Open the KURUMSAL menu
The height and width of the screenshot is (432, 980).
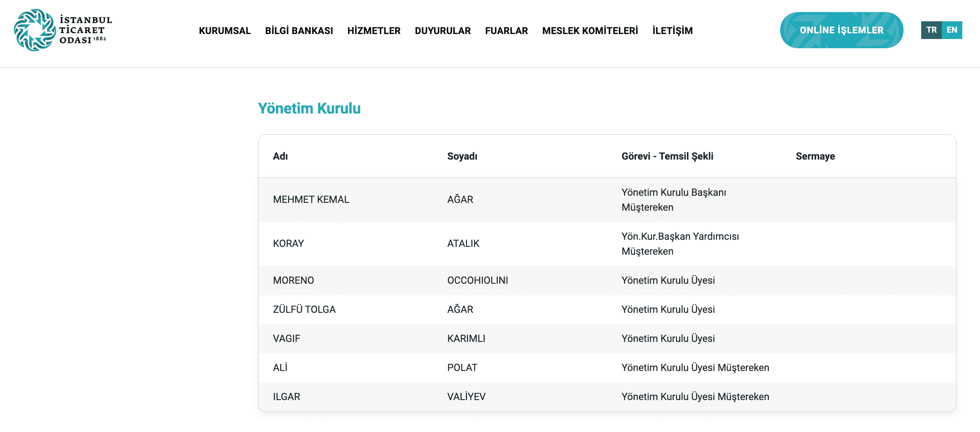click(225, 31)
